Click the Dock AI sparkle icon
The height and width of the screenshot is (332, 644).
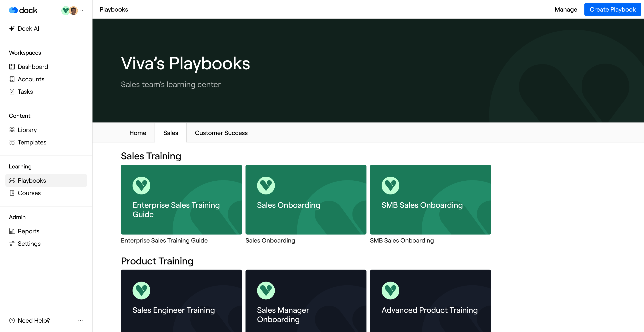pos(12,28)
